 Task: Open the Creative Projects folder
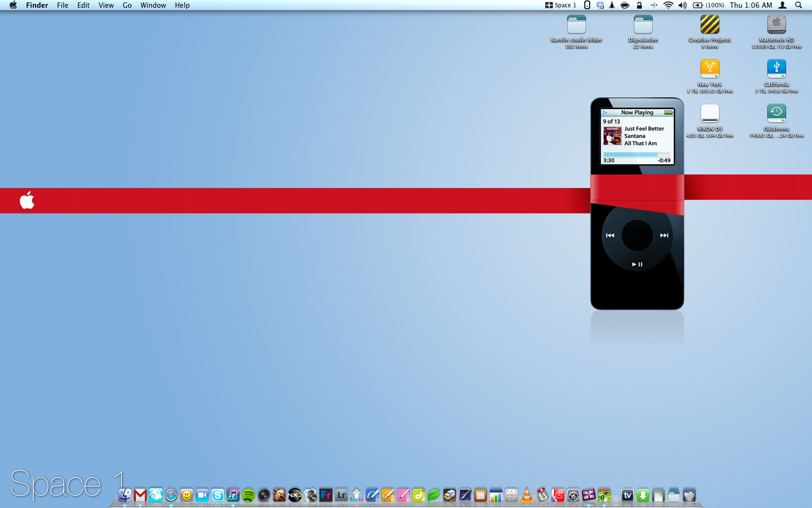tap(710, 25)
